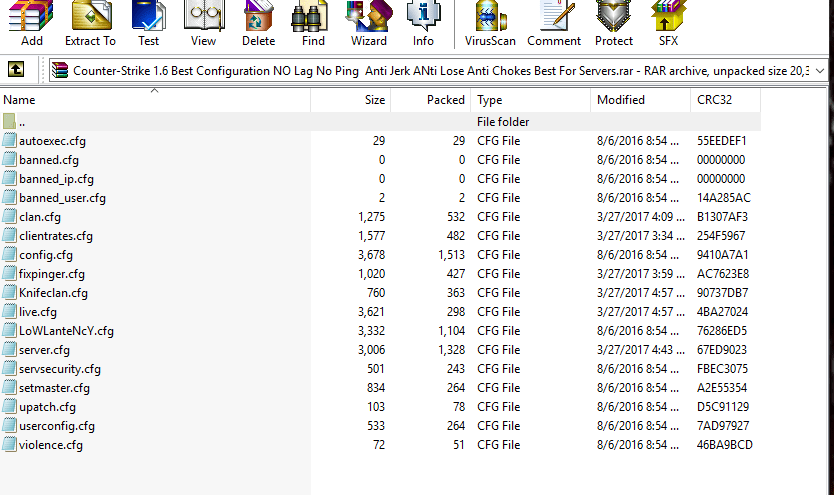Select file named upatch.cfg

[x=47, y=407]
